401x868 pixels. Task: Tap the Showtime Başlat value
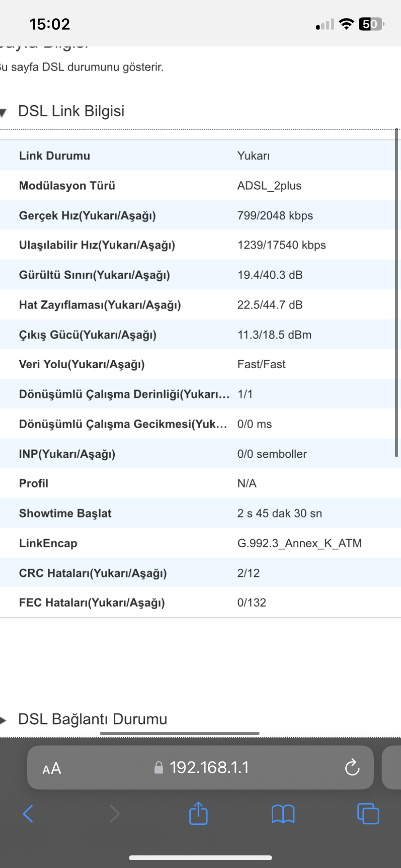click(x=279, y=513)
